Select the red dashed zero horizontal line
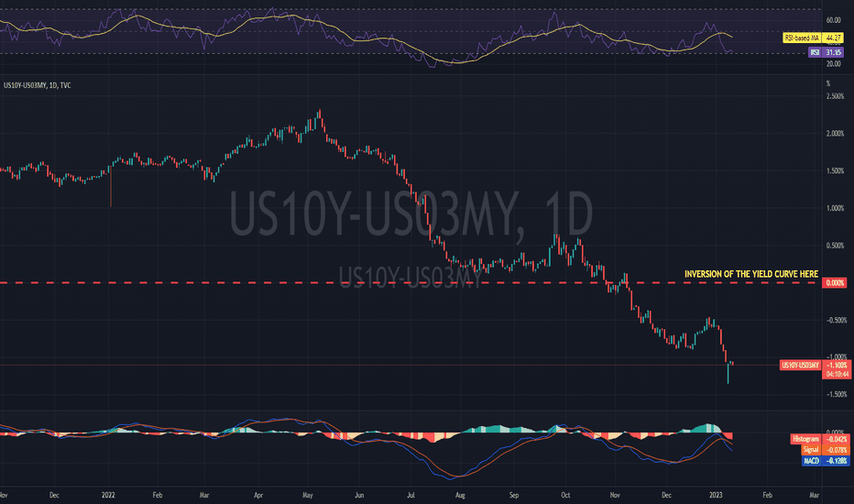 point(411,283)
